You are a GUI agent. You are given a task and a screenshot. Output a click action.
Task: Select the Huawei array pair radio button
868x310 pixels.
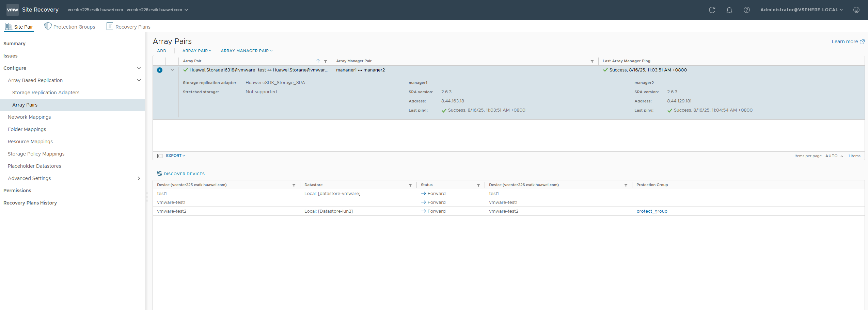pos(159,70)
